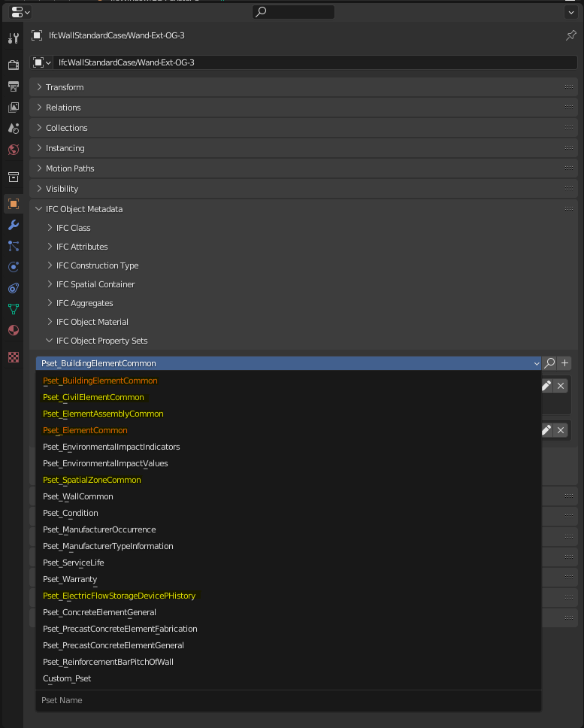Click plus to add a property set
This screenshot has width=584, height=728.
pos(564,362)
